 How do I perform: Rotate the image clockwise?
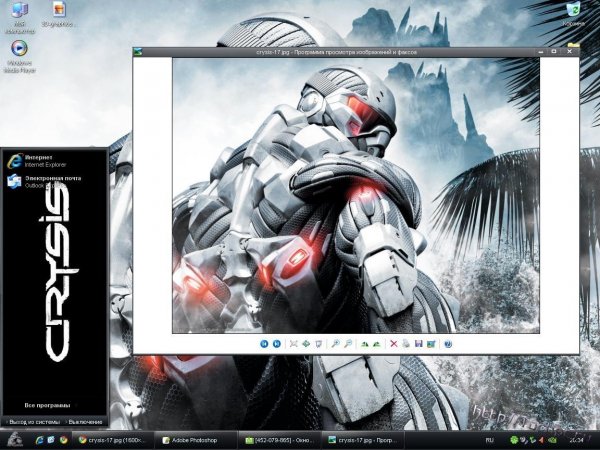pyautogui.click(x=365, y=344)
